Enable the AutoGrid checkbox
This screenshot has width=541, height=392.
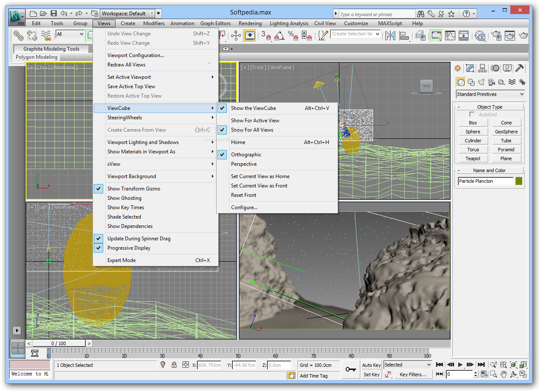pos(472,115)
